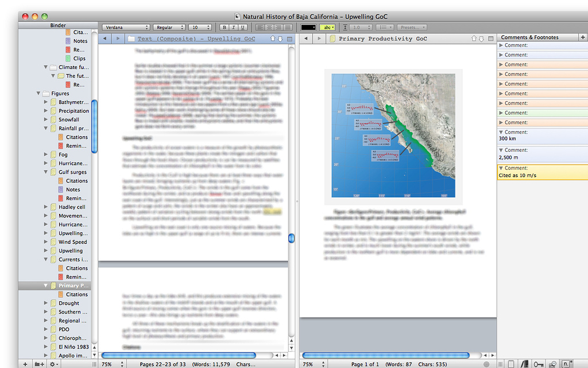
Task: Open the keywords panel via the key icon
Action: click(539, 364)
